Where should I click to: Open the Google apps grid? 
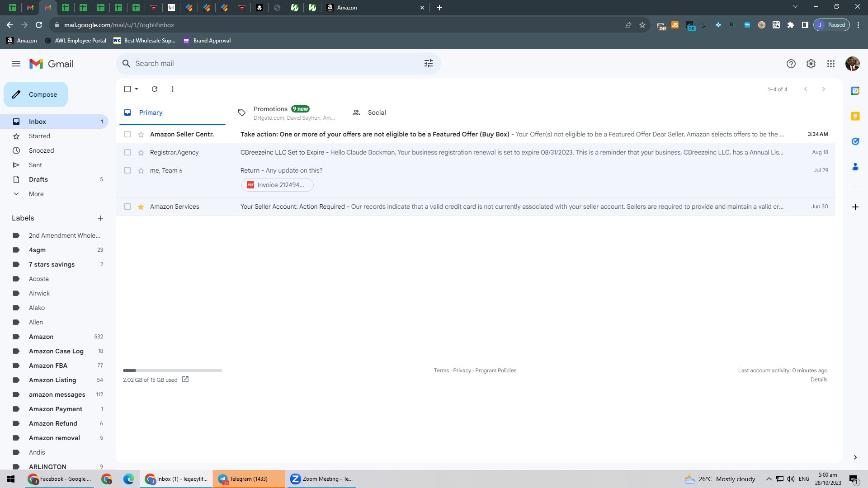point(831,64)
